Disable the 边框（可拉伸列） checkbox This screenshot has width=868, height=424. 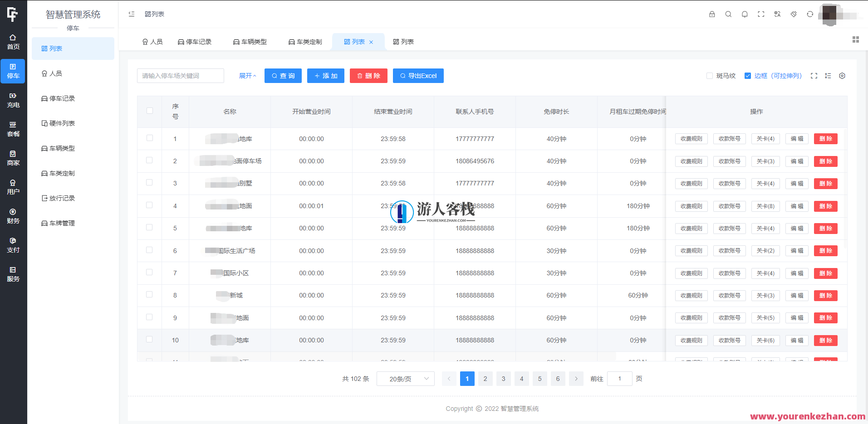(748, 76)
